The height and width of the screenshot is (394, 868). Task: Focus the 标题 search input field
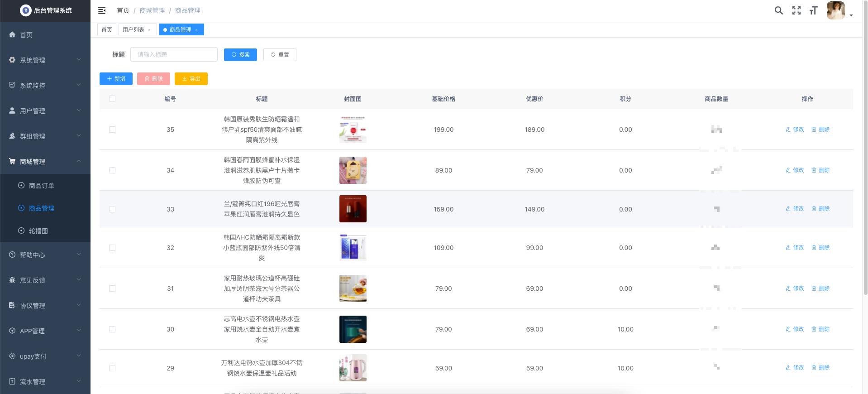[x=174, y=54]
